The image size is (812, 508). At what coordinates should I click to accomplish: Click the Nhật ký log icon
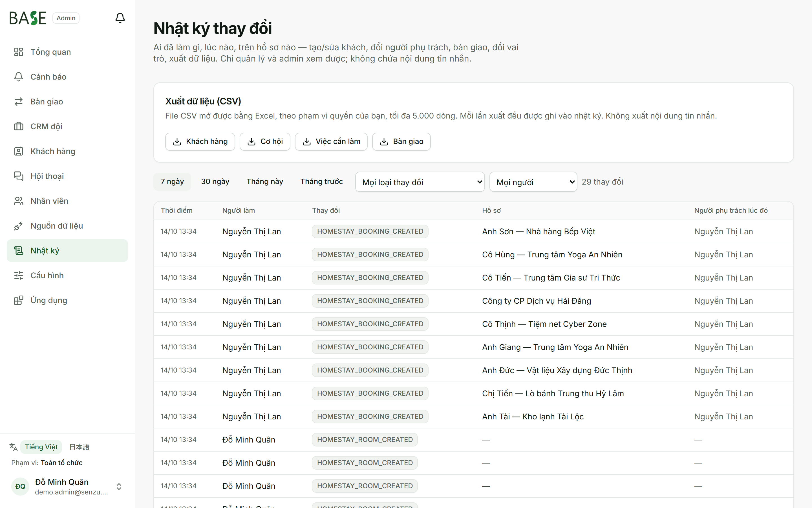click(18, 251)
